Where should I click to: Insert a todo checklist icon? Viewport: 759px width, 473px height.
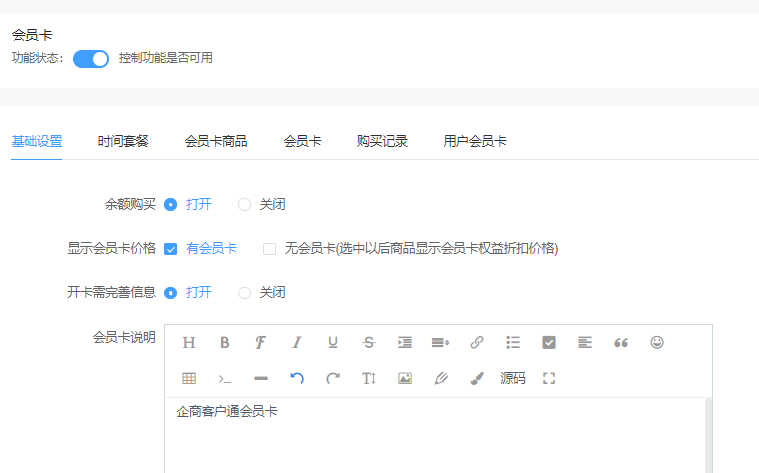pos(549,343)
